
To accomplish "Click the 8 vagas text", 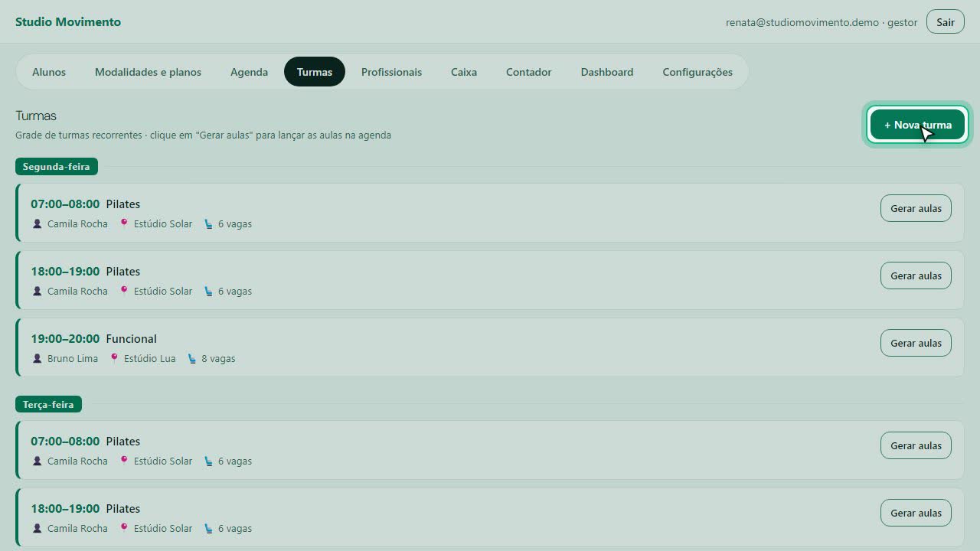I will tap(218, 359).
